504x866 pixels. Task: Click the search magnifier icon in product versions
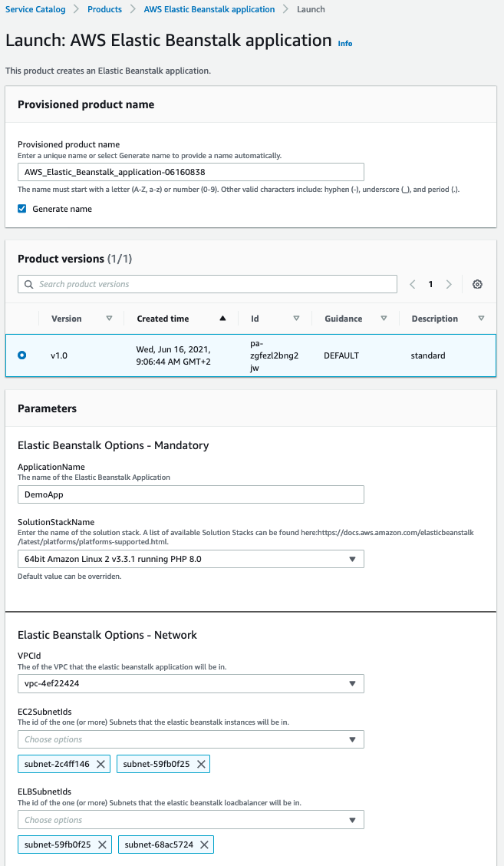point(28,284)
